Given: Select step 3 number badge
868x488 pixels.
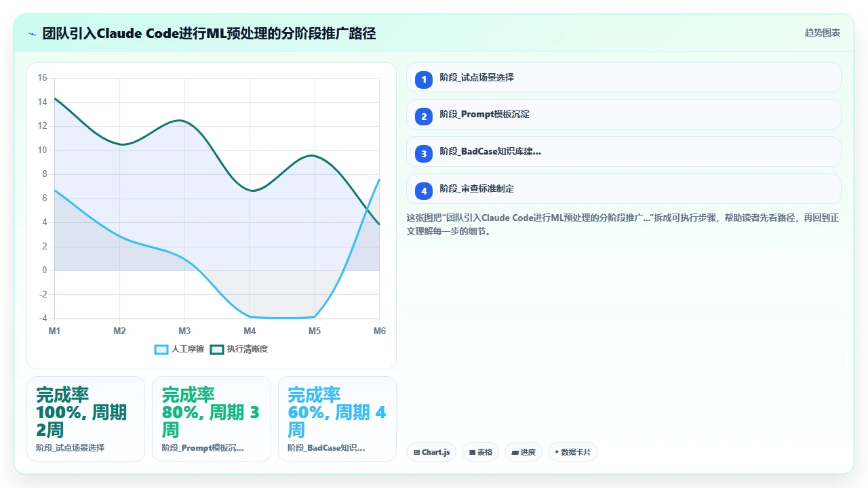Looking at the screenshot, I should (424, 154).
